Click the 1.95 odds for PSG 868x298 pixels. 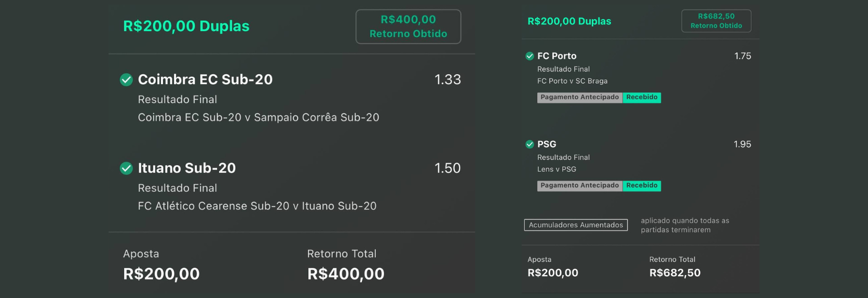point(742,144)
